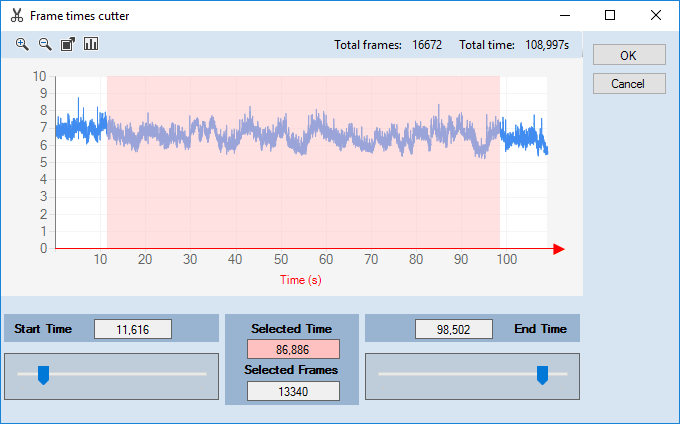Click the Selected Time value field
This screenshot has width=680, height=424.
pos(293,349)
